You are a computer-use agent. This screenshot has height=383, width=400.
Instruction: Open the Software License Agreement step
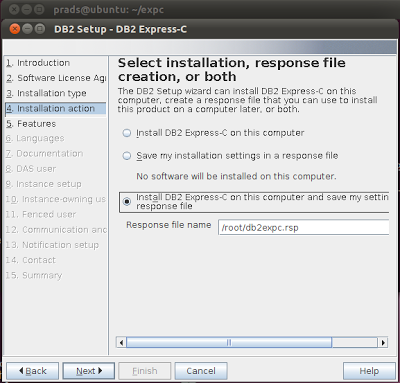(x=56, y=78)
